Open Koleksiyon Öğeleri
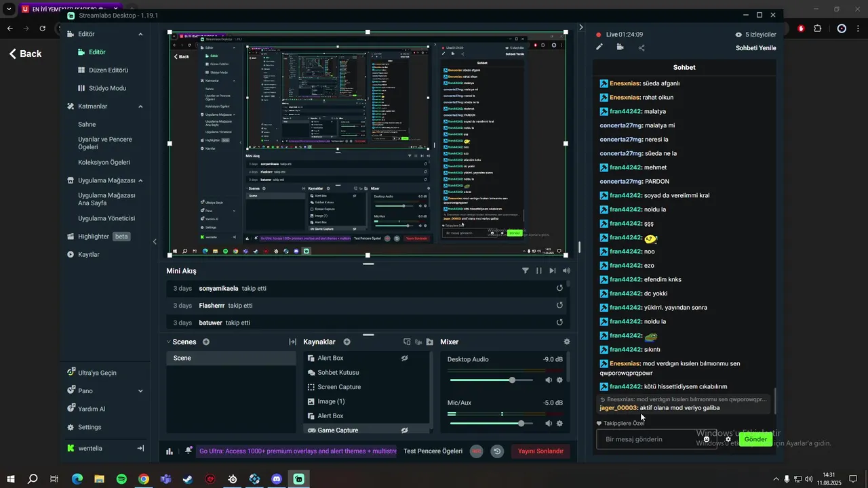868x488 pixels. click(104, 163)
